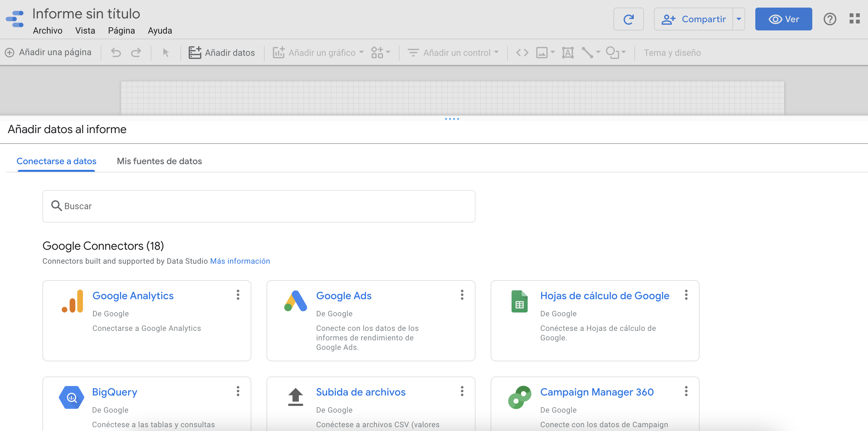
Task: Open Google Analytics card three-dot menu
Action: 238,295
